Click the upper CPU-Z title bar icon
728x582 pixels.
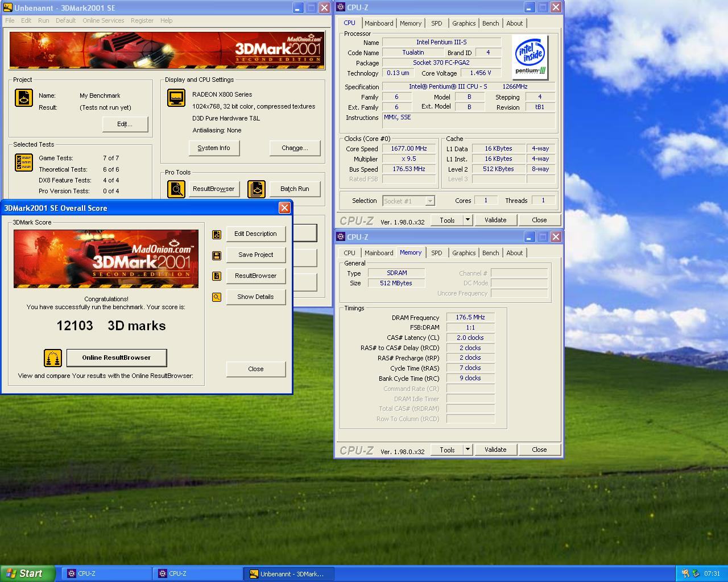pyautogui.click(x=341, y=7)
